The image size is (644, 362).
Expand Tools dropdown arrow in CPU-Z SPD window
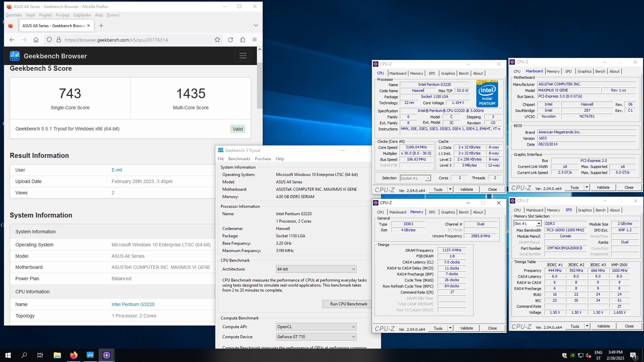(587, 326)
